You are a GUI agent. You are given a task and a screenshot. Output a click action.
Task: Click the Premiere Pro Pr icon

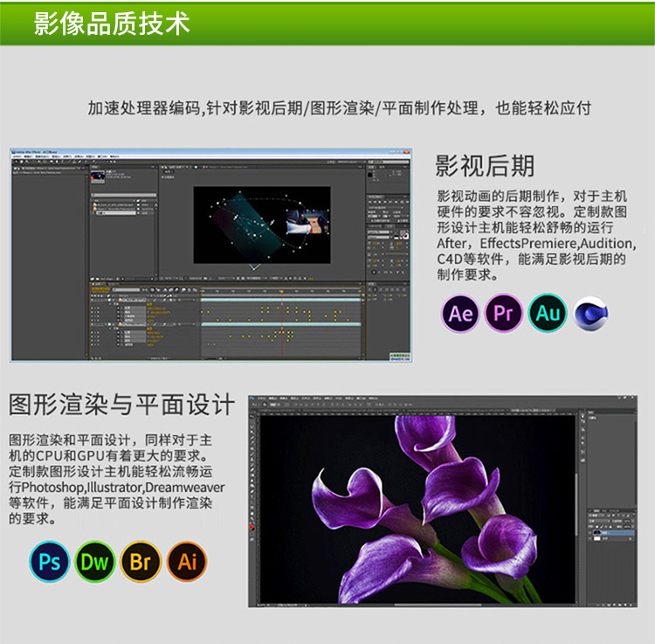pyautogui.click(x=503, y=314)
